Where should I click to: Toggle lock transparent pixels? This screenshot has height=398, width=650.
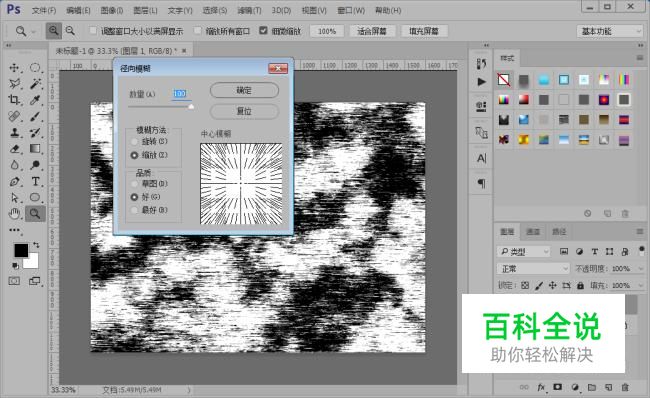click(525, 285)
